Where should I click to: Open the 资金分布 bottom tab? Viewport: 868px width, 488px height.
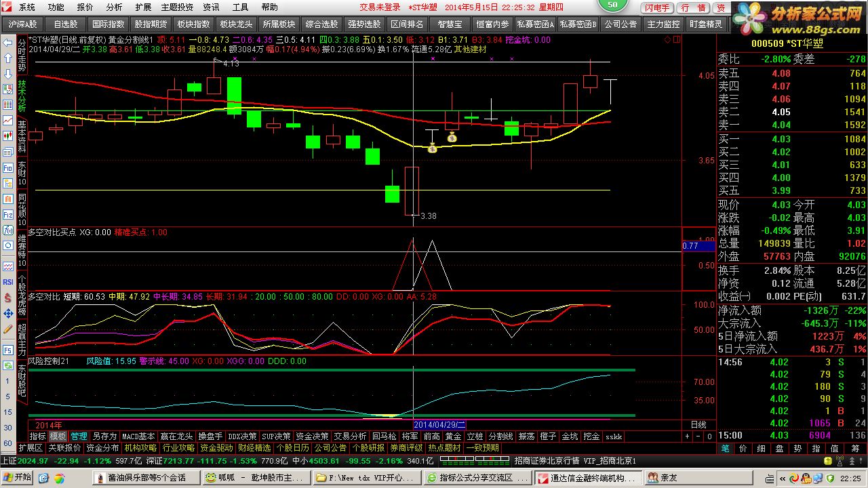click(x=103, y=448)
